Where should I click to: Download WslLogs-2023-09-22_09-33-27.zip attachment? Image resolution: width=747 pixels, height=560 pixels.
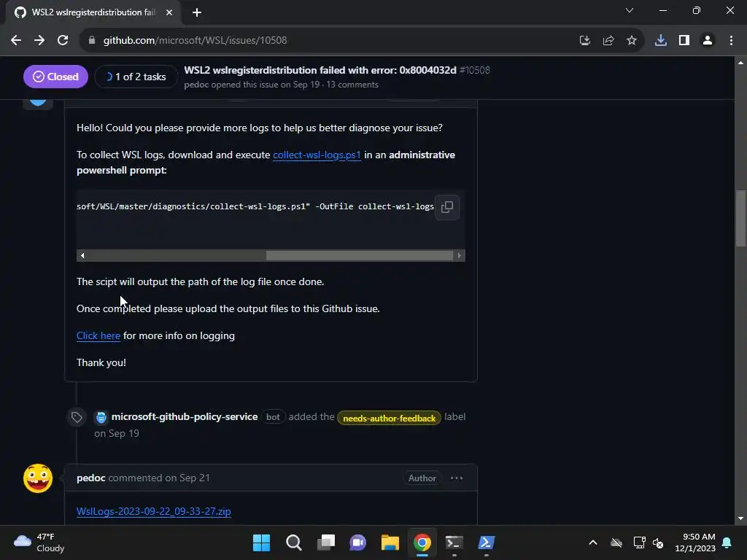coord(154,511)
